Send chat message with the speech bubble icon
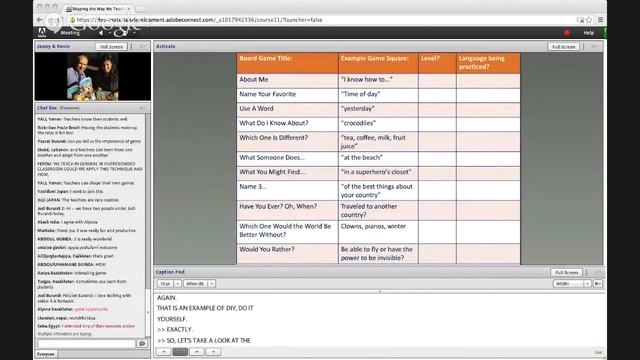This screenshot has width=640, height=360. click(x=142, y=344)
